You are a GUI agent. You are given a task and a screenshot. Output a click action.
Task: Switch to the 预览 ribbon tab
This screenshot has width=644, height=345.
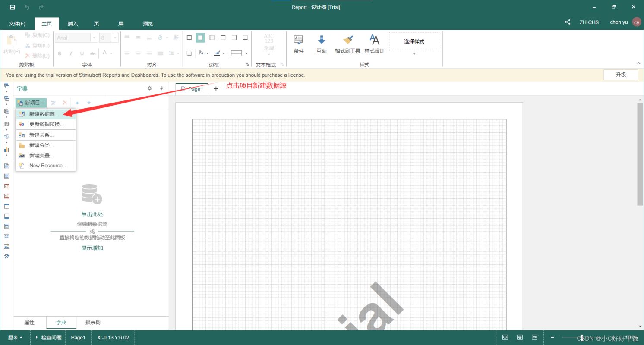(x=148, y=24)
